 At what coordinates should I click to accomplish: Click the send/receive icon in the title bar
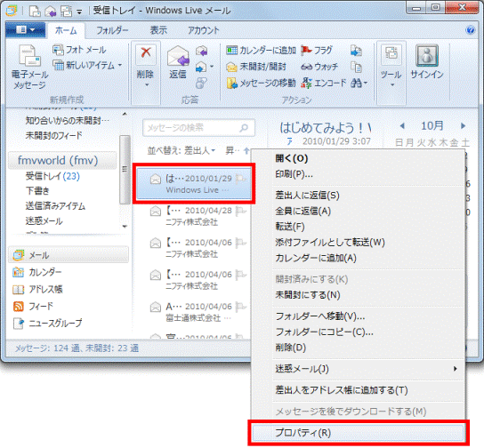click(x=66, y=12)
